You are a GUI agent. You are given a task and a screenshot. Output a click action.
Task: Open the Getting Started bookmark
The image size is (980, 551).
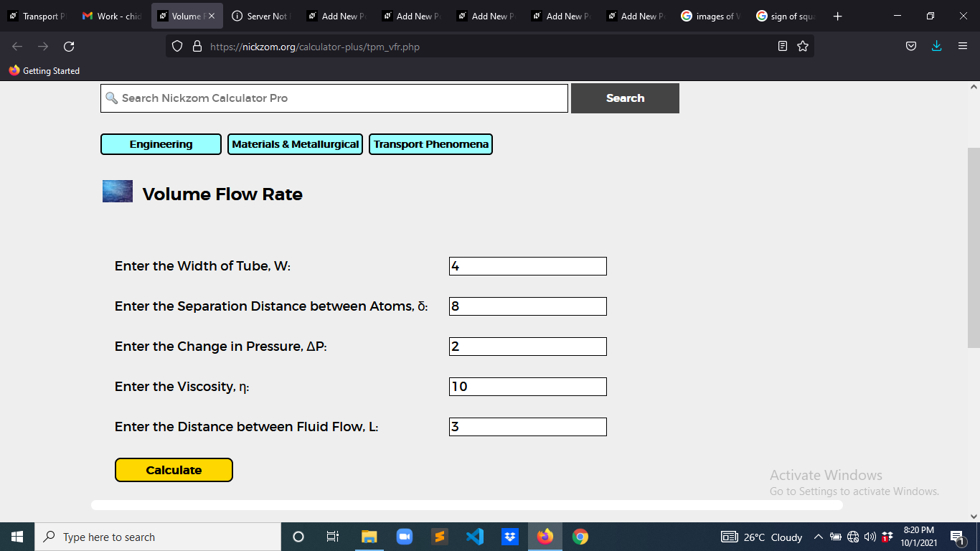44,71
